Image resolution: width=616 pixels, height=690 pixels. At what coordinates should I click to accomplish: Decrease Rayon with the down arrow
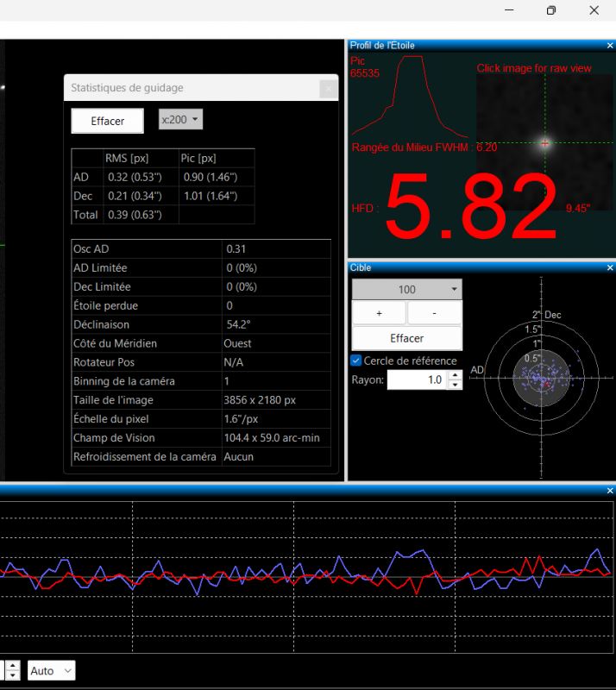coord(455,385)
